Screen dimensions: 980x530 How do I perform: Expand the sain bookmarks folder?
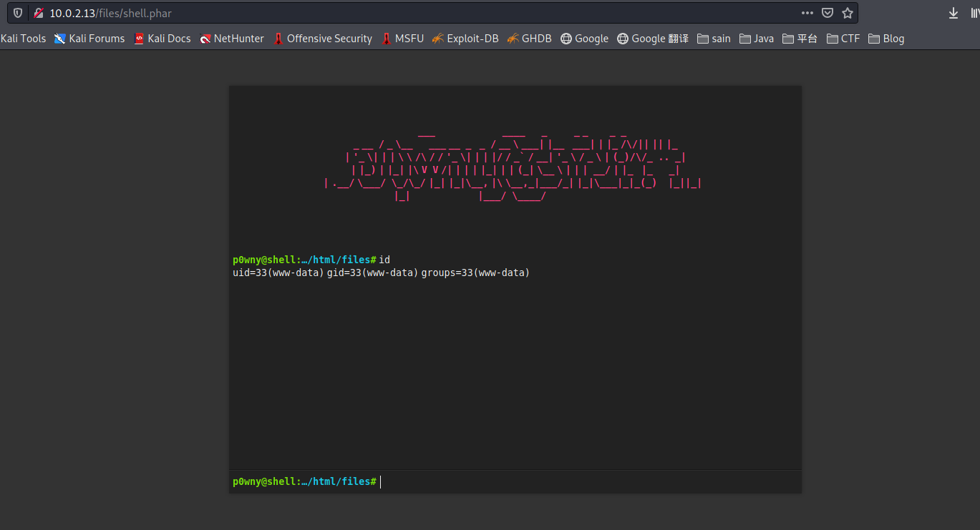click(714, 39)
